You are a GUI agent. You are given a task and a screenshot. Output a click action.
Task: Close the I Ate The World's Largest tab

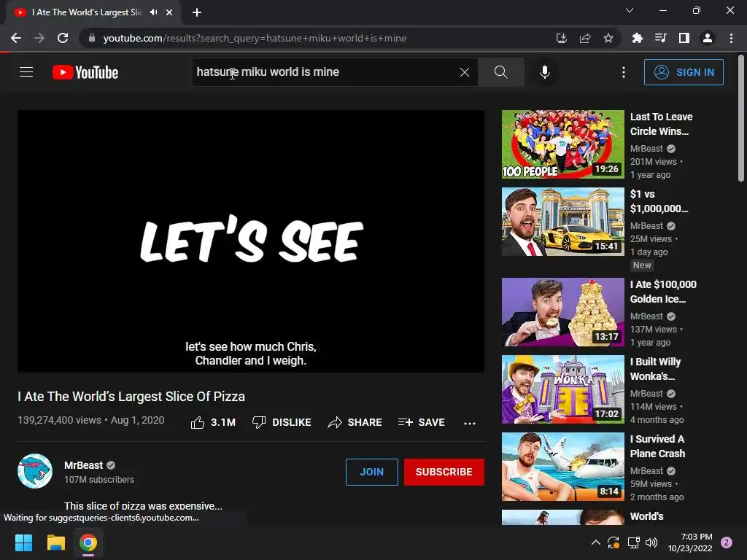(169, 13)
